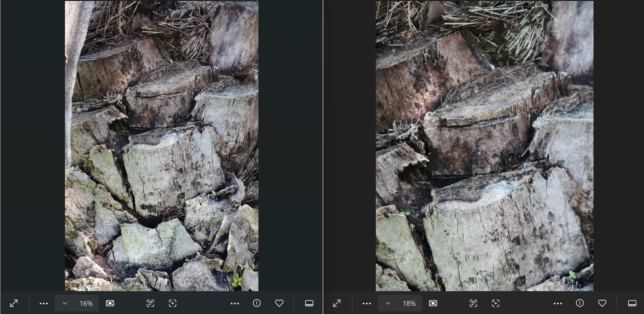The height and width of the screenshot is (314, 644).
Task: Open the ellipsis menu left of 16% zoom
Action: point(44,303)
